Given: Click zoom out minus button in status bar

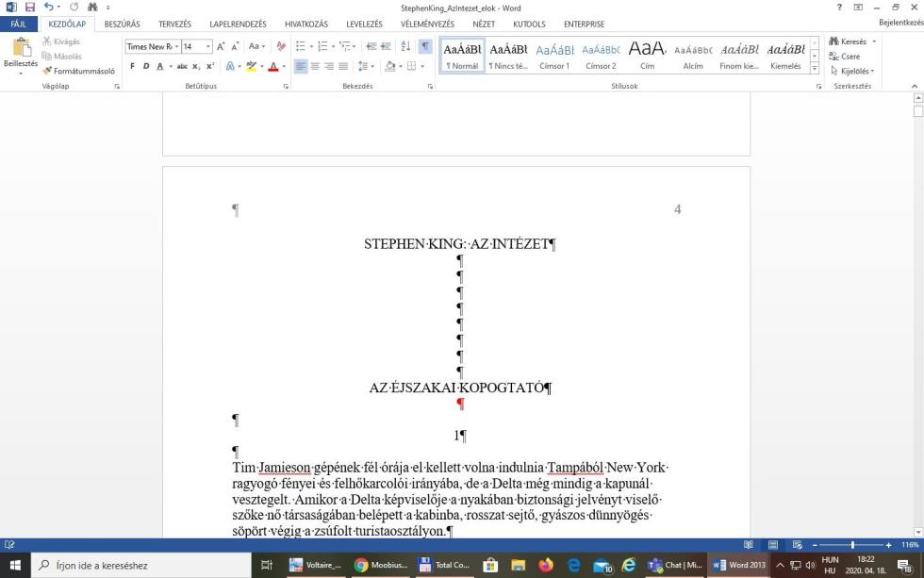Looking at the screenshot, I should 815,545.
